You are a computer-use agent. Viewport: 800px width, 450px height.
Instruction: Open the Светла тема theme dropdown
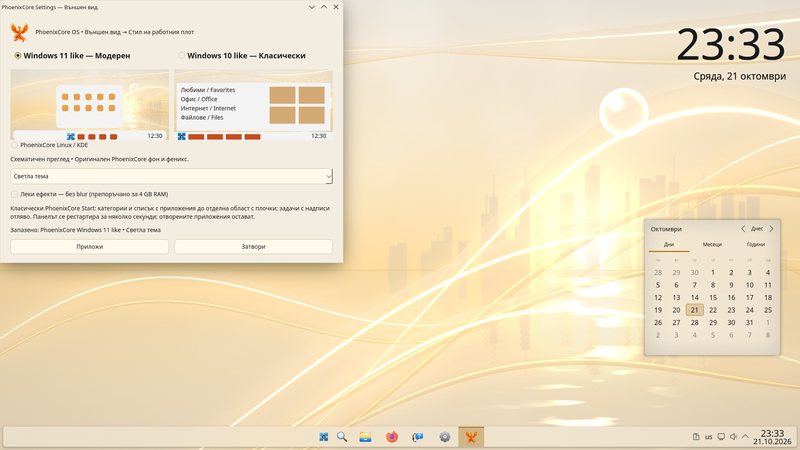[171, 177]
